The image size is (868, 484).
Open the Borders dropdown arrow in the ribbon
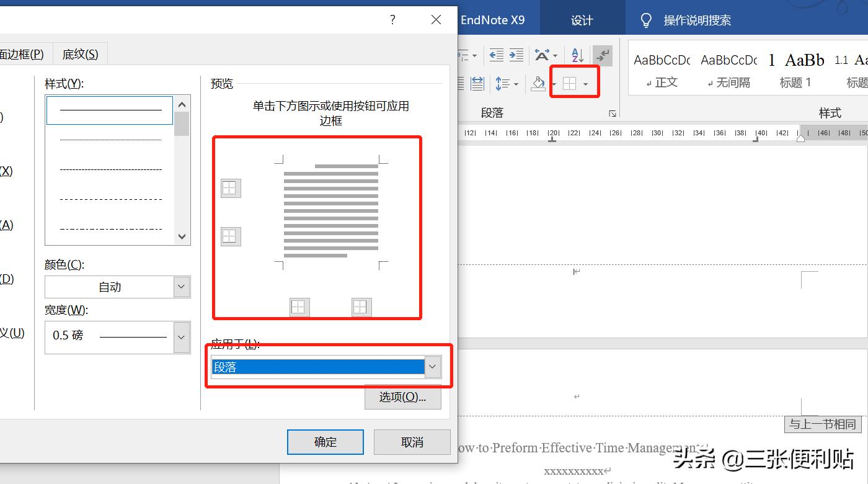coord(586,83)
